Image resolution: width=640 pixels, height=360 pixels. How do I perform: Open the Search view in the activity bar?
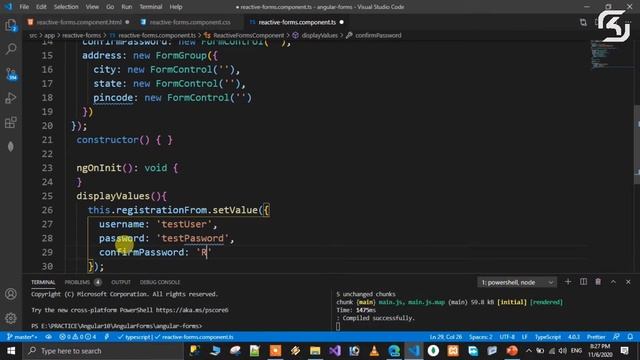(11, 49)
